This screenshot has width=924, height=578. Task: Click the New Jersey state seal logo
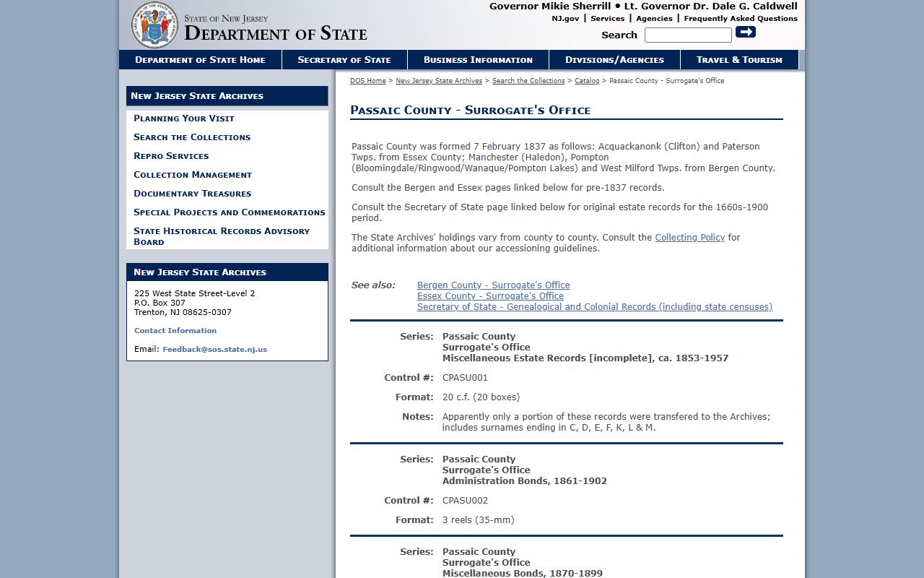(154, 25)
